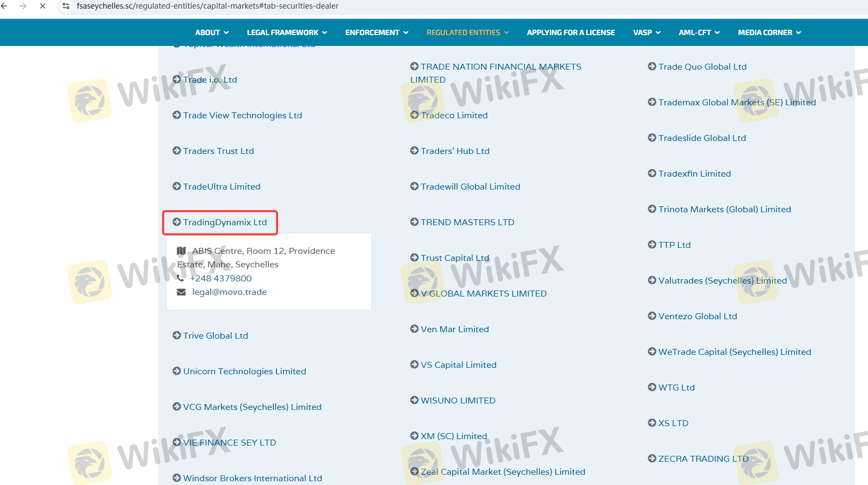Click arrow icon beside Tradeslide Global Ltd

click(652, 138)
